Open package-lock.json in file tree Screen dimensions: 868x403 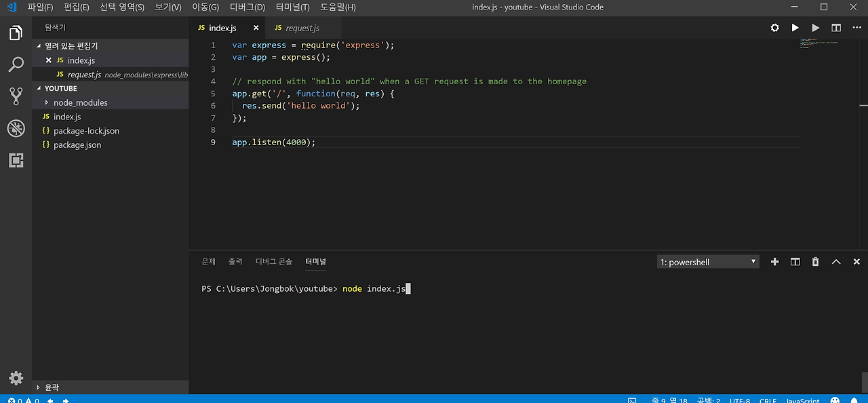point(111,131)
